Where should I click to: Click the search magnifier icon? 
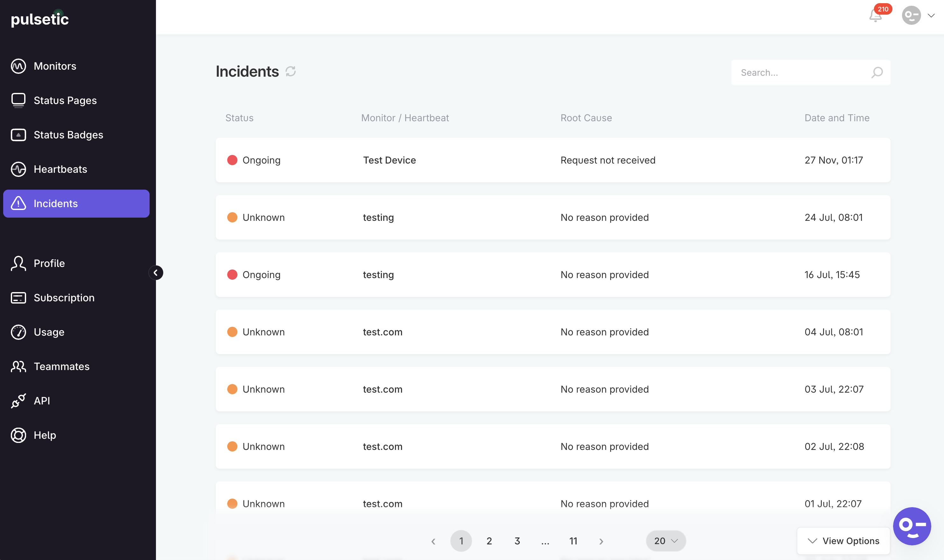point(877,73)
